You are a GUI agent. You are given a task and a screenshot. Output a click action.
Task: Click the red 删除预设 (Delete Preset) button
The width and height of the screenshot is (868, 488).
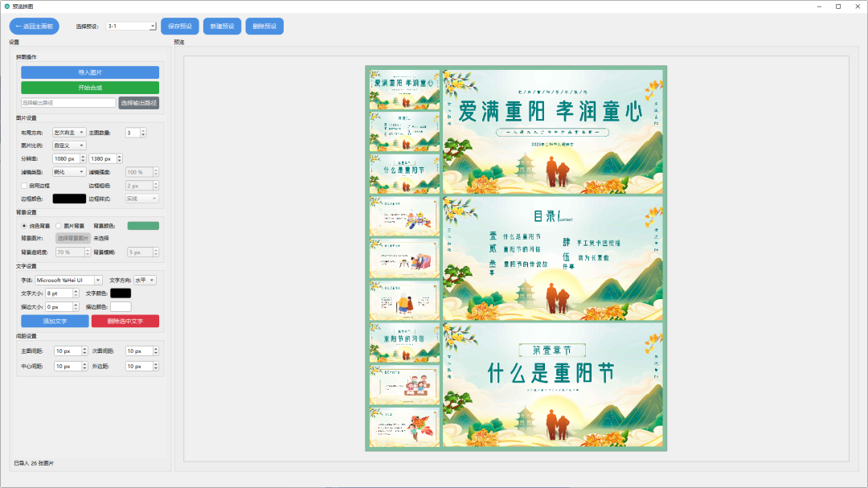[265, 26]
